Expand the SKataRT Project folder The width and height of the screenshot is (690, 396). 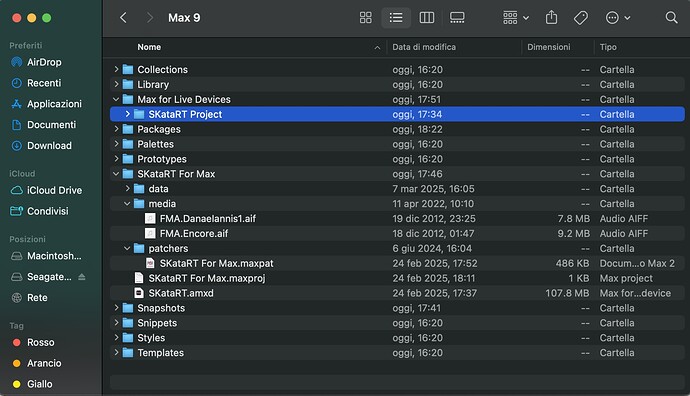[x=128, y=114]
